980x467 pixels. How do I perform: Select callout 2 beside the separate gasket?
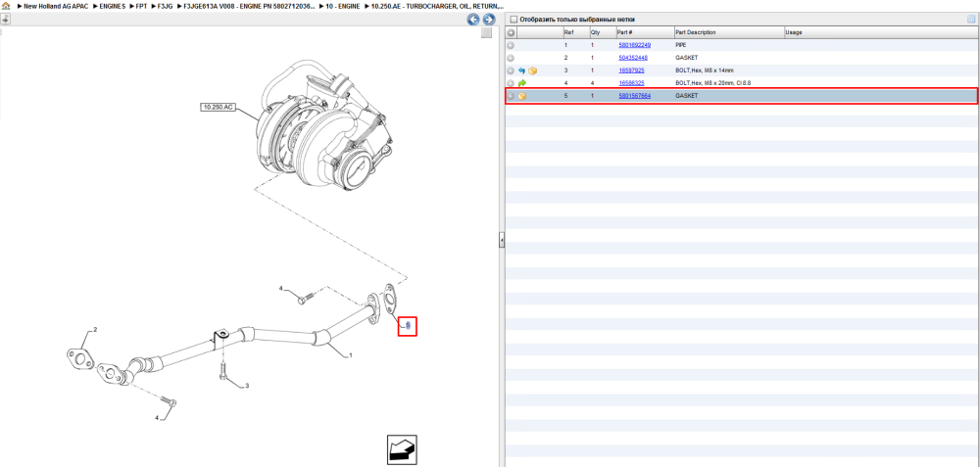pos(95,330)
